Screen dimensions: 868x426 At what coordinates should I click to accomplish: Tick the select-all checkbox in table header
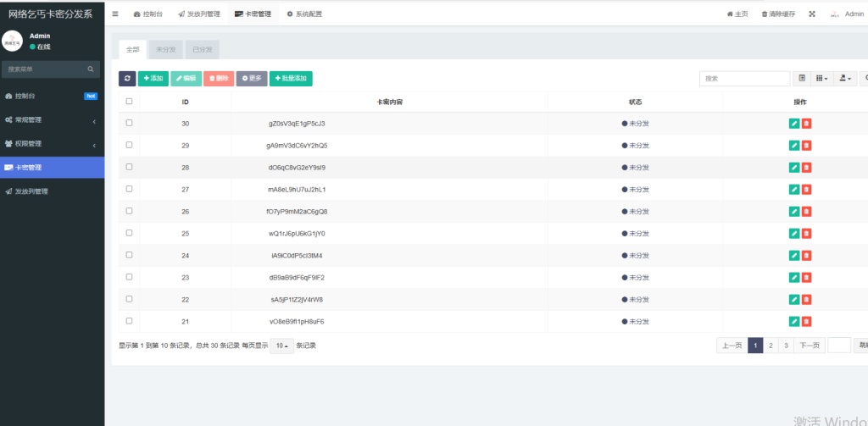(129, 102)
